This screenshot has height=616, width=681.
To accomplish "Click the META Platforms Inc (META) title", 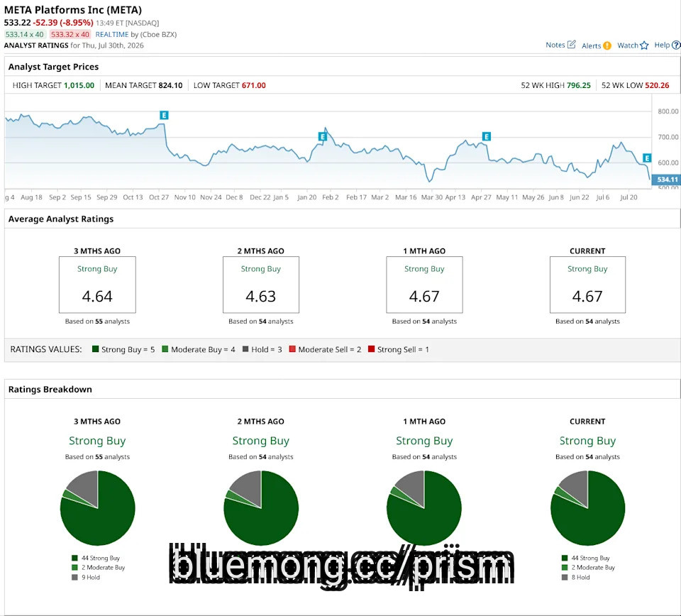I will click(73, 9).
